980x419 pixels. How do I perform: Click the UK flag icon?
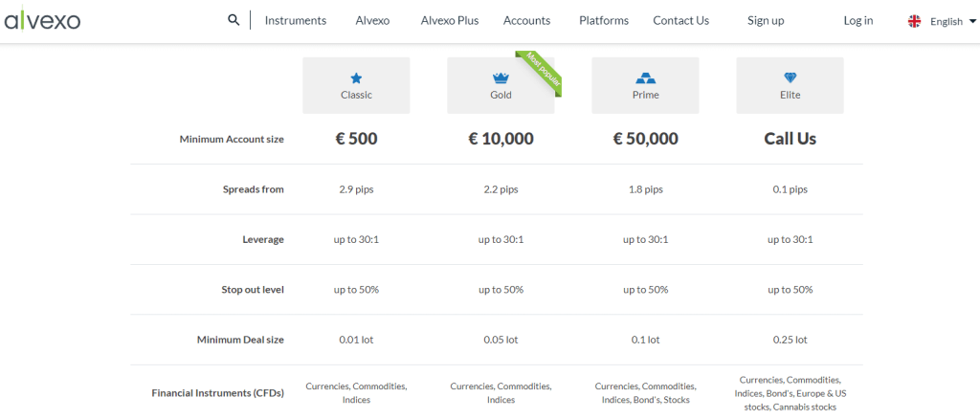[x=914, y=21]
